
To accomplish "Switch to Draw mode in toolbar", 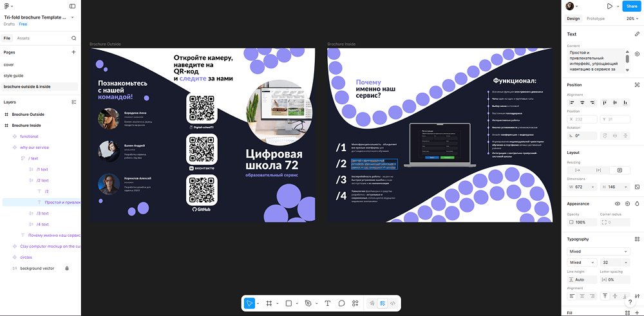I will coord(372,304).
